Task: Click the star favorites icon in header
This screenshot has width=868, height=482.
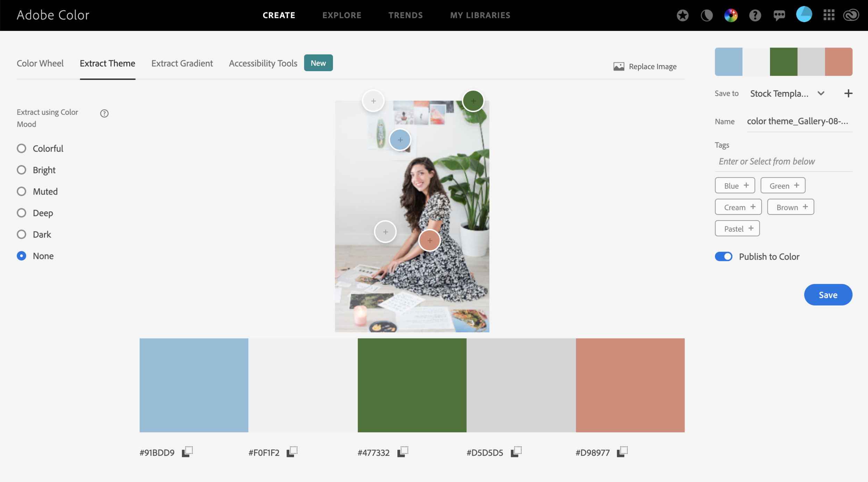Action: click(682, 15)
